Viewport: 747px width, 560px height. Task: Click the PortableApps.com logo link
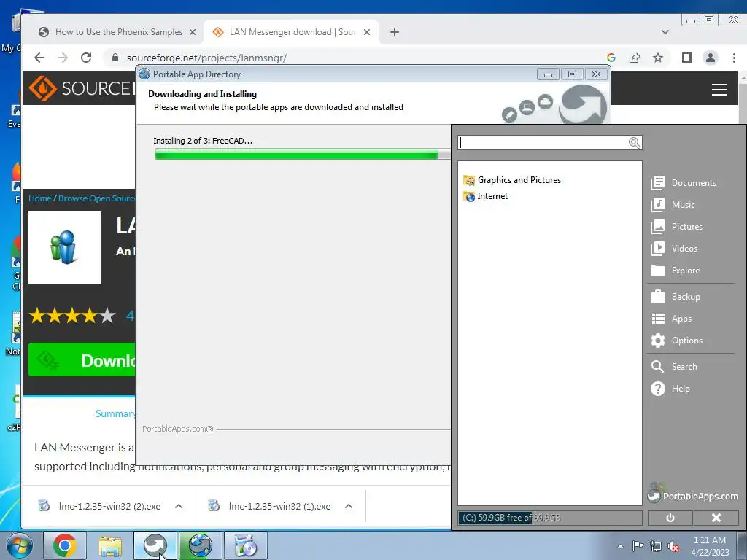(693, 495)
